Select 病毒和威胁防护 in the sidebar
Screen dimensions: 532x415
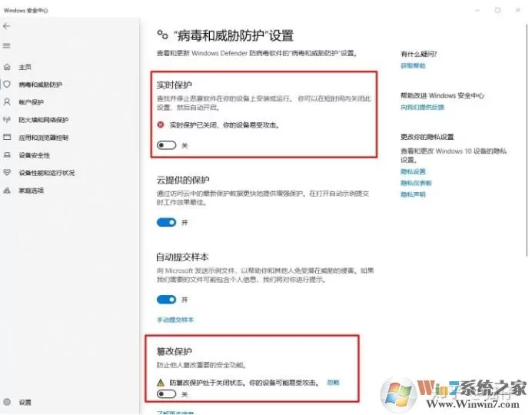[x=40, y=85]
